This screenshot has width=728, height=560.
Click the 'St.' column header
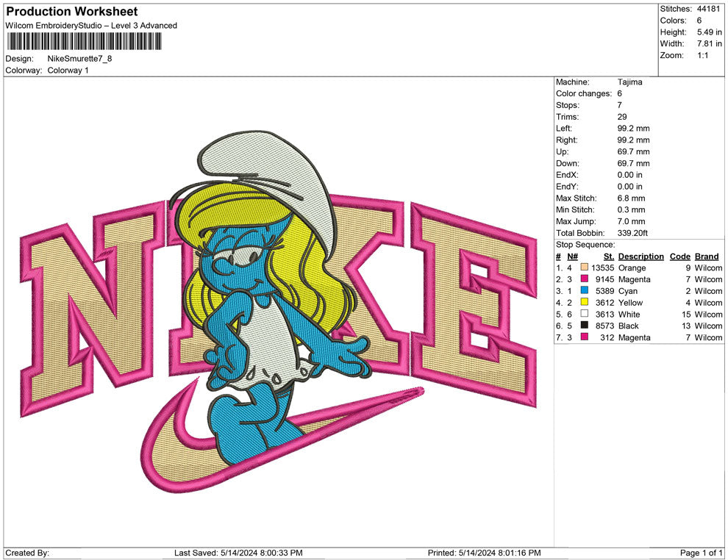609,256
